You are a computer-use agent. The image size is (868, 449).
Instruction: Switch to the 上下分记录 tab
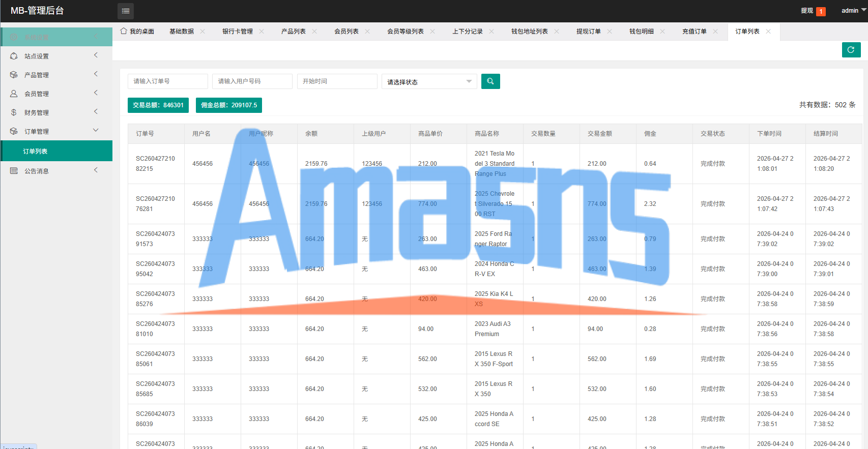468,32
